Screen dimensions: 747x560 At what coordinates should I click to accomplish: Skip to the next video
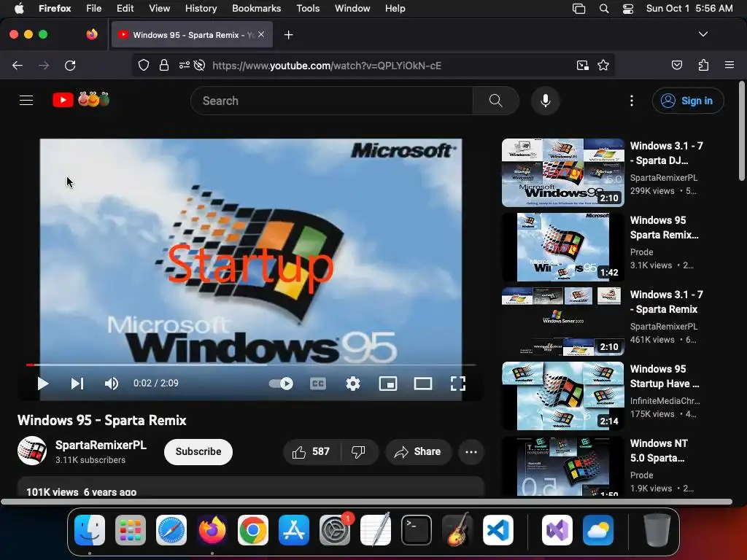77,384
